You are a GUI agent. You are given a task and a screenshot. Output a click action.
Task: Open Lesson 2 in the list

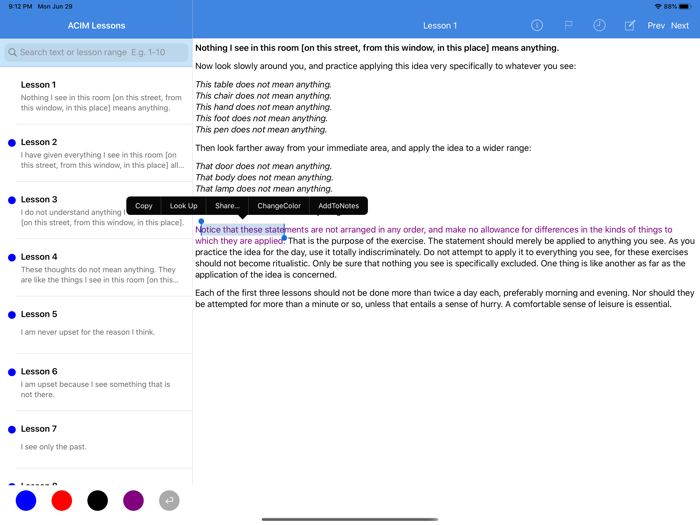pyautogui.click(x=96, y=153)
